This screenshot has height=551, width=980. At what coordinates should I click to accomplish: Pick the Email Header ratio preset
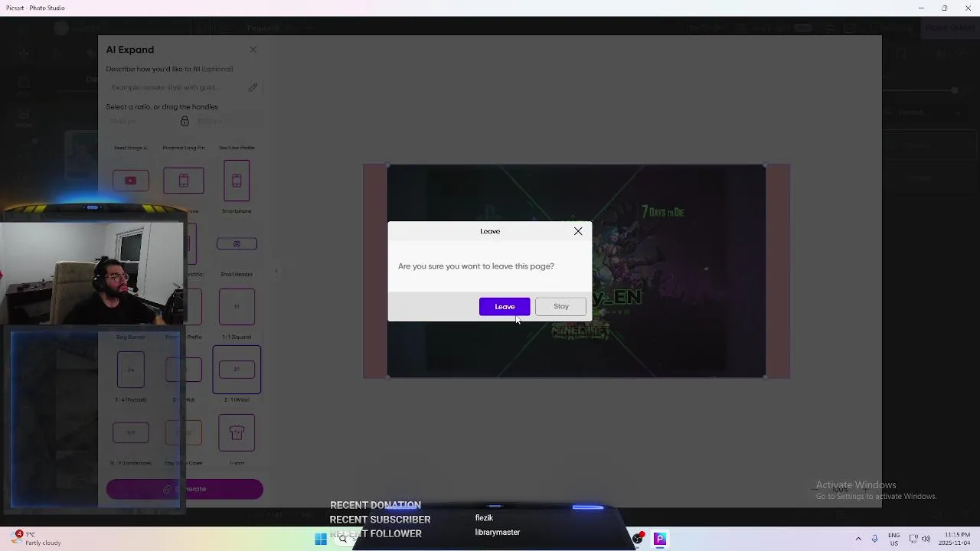(x=237, y=243)
